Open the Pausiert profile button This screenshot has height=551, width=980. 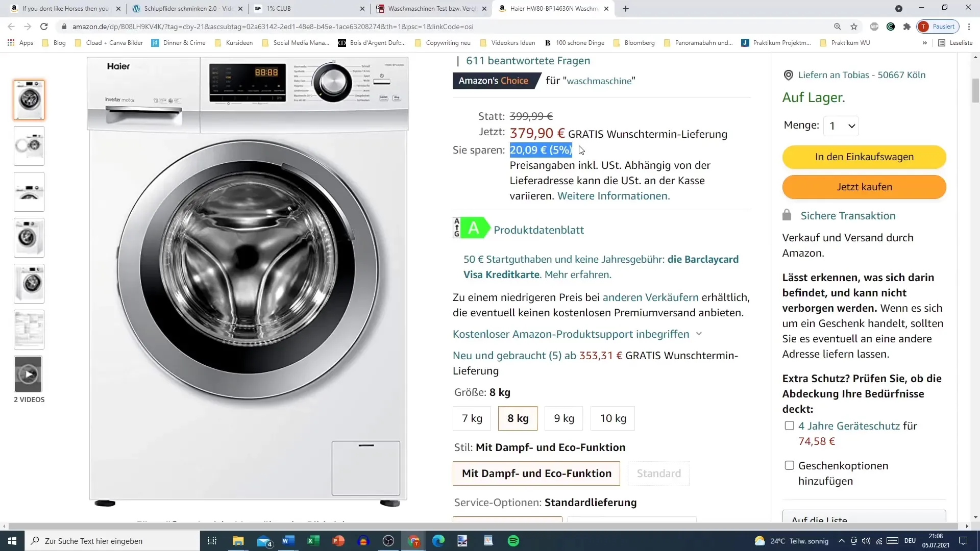point(938,27)
